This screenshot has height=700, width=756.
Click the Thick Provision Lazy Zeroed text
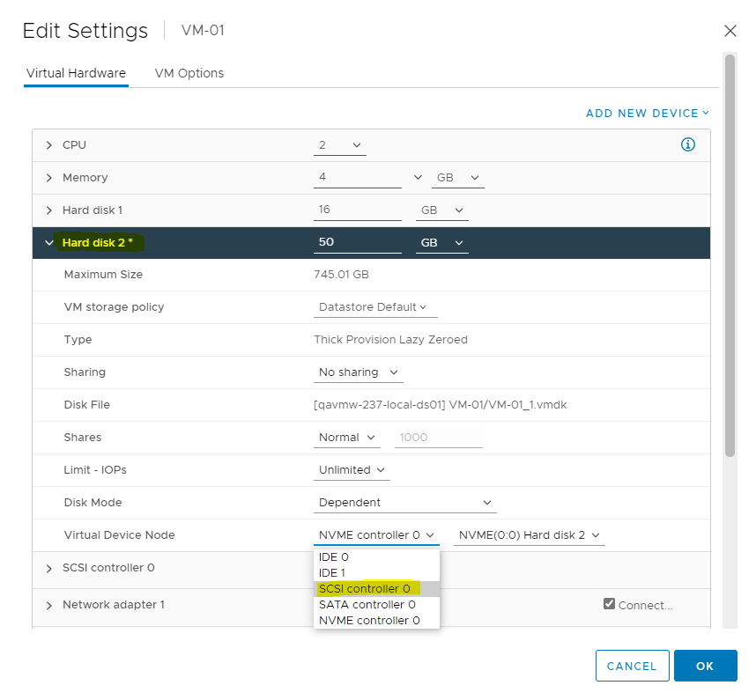tap(390, 340)
